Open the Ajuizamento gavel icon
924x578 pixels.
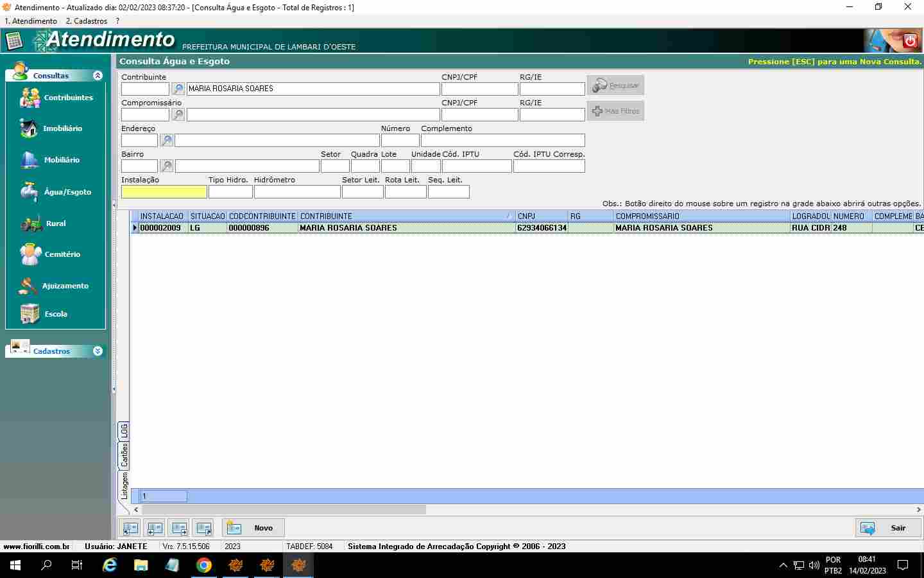tap(28, 286)
